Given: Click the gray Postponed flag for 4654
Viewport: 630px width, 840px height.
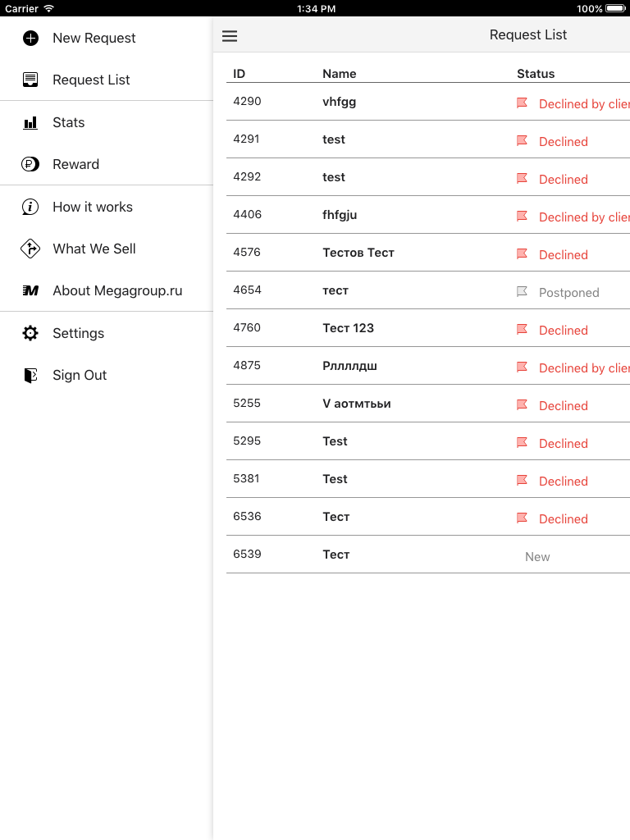Looking at the screenshot, I should coord(522,291).
